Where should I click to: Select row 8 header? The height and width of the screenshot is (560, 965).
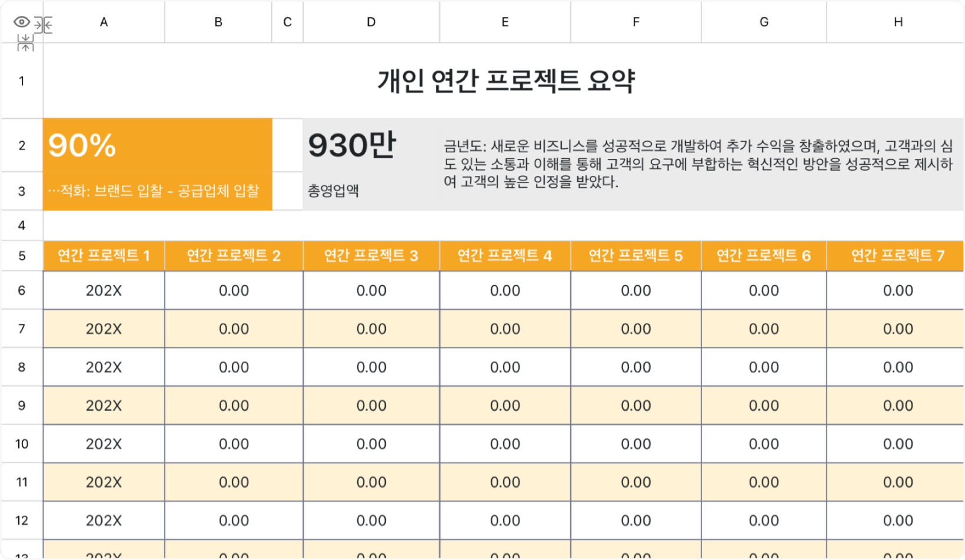[x=22, y=367]
